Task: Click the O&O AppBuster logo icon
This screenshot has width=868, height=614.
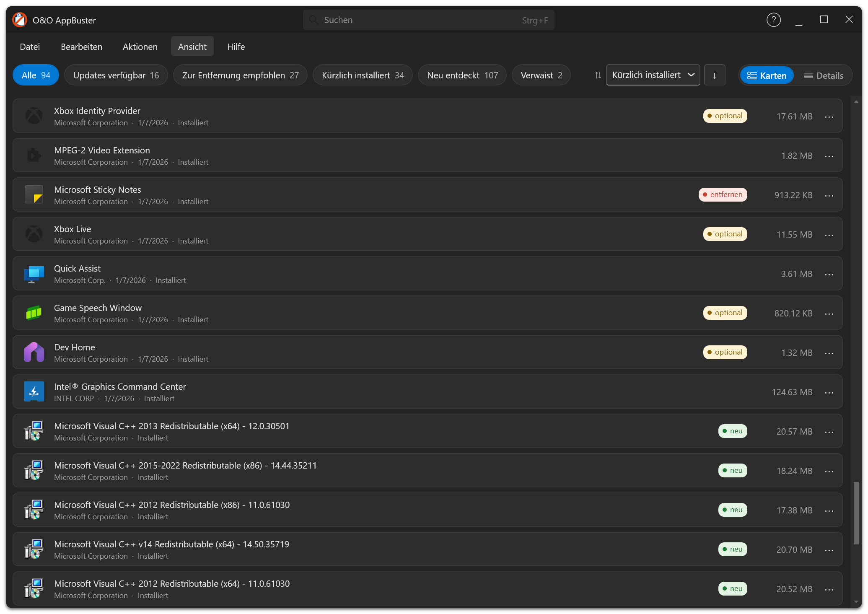Action: pos(20,20)
